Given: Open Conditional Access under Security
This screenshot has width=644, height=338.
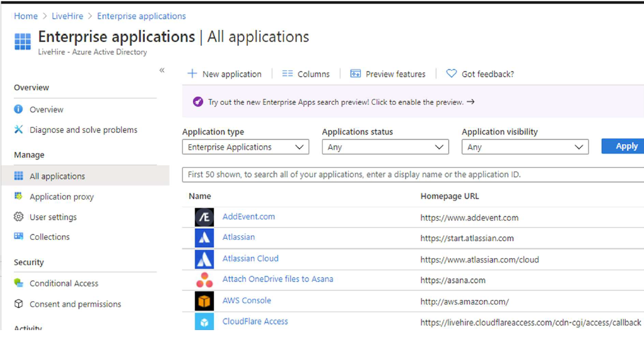Looking at the screenshot, I should coord(64,283).
